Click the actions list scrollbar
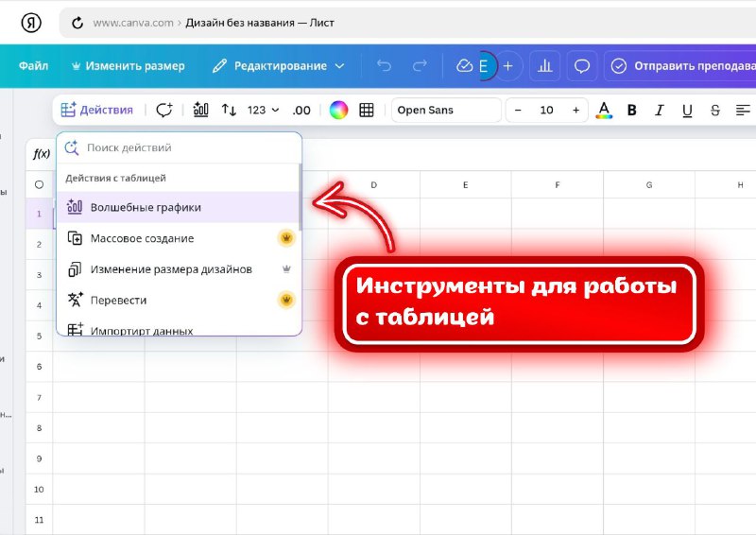The height and width of the screenshot is (535, 756). (x=300, y=197)
